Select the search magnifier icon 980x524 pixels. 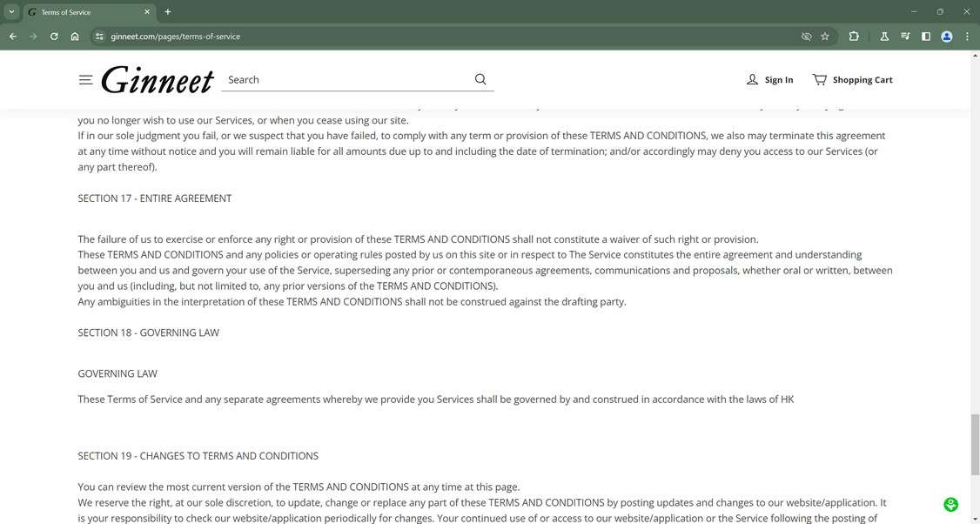(x=480, y=79)
